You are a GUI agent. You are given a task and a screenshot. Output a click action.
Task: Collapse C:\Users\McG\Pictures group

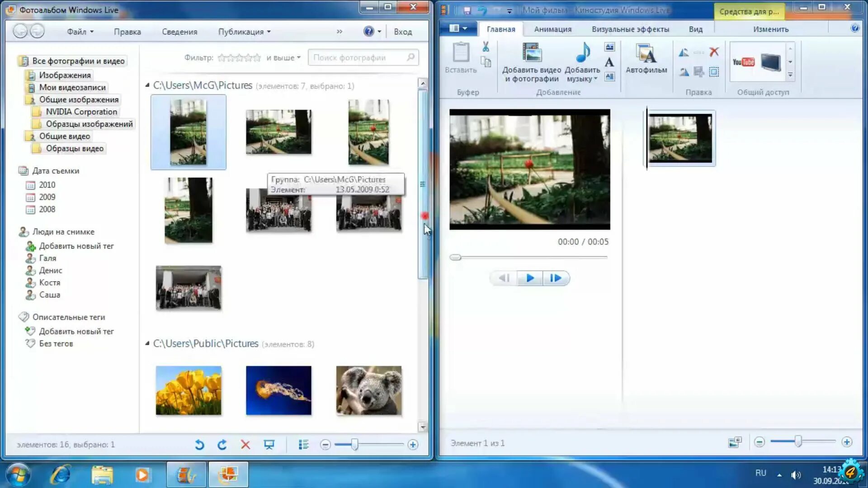[147, 85]
